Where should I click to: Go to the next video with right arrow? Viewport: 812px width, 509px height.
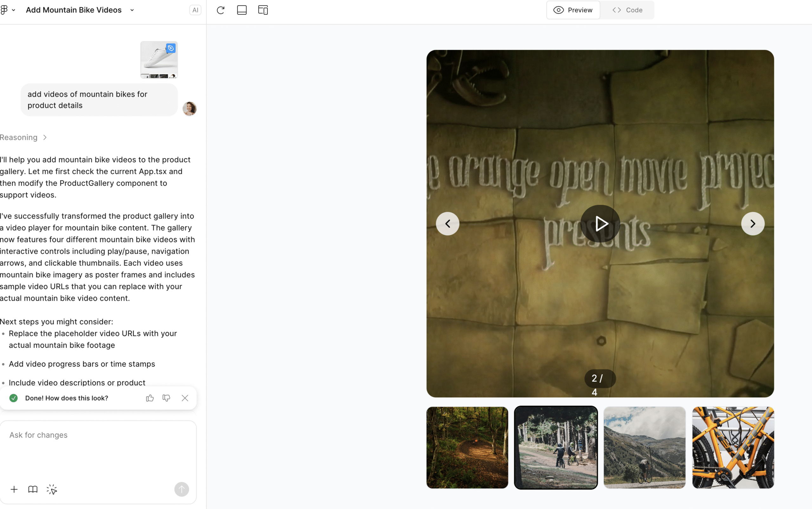point(753,224)
